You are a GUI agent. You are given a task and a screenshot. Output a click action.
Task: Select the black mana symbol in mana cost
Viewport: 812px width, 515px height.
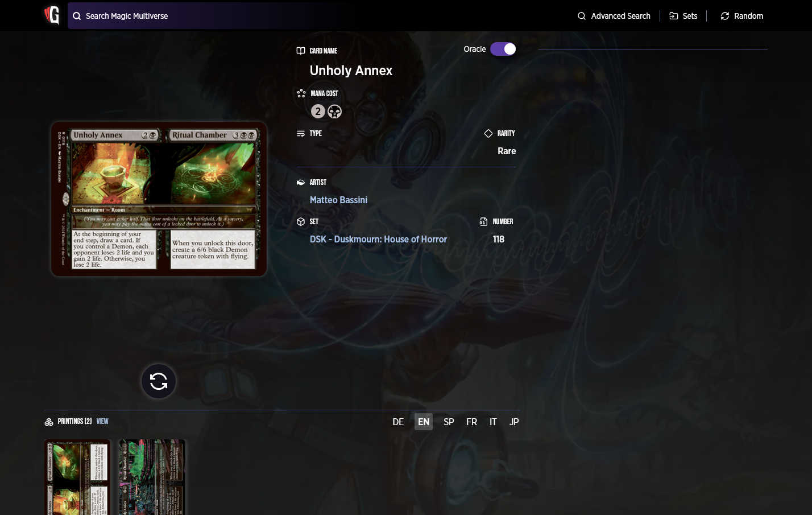(335, 112)
